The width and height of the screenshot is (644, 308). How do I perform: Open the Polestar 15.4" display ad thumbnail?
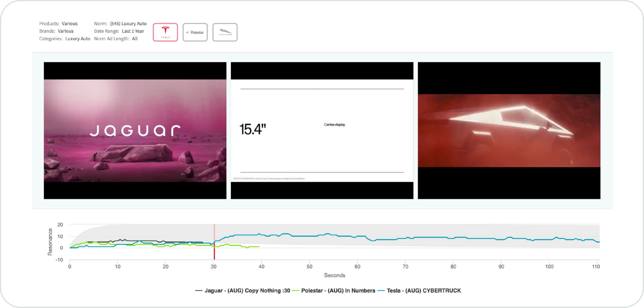click(x=322, y=130)
